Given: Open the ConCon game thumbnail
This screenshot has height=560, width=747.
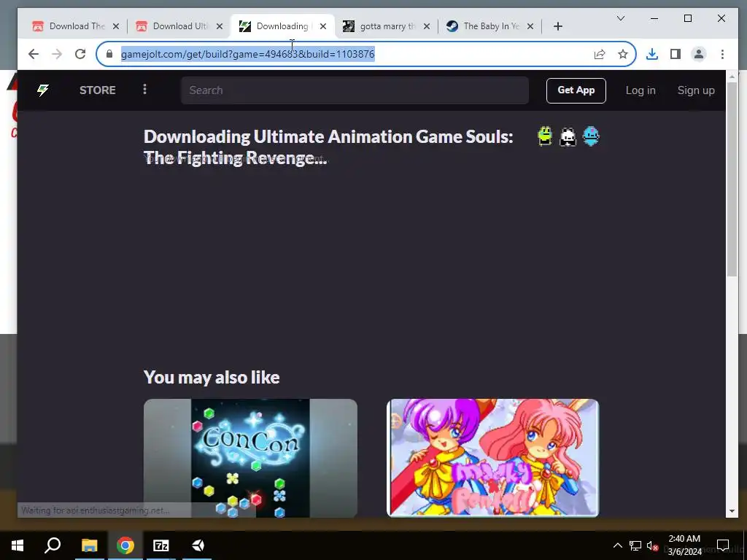Looking at the screenshot, I should click(x=250, y=458).
